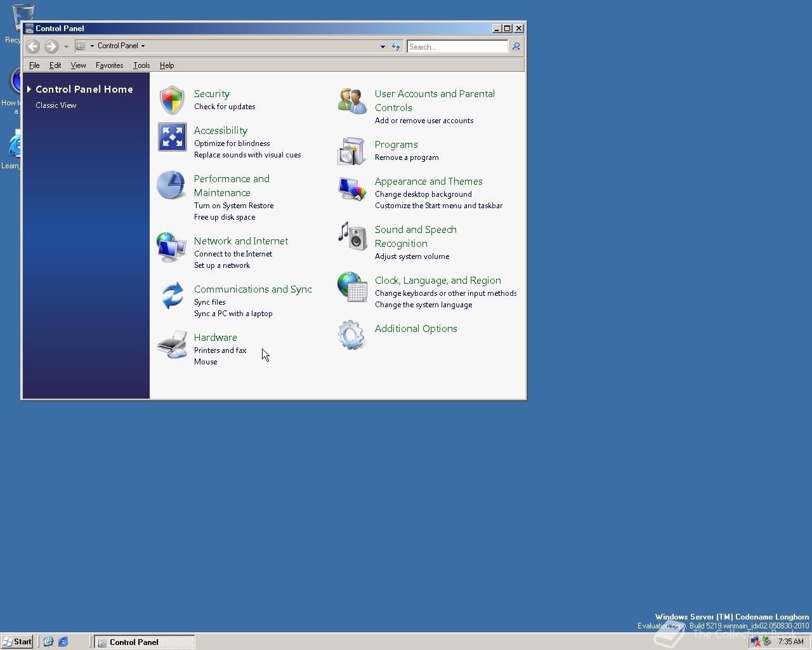Open the Security category heading
The width and height of the screenshot is (812, 650).
coord(212,94)
